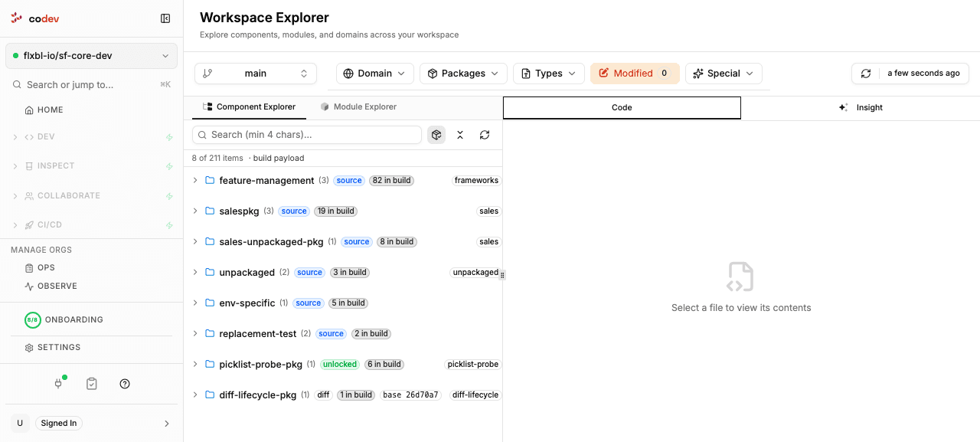Click the 8 of 211 items text
980x442 pixels.
click(217, 159)
